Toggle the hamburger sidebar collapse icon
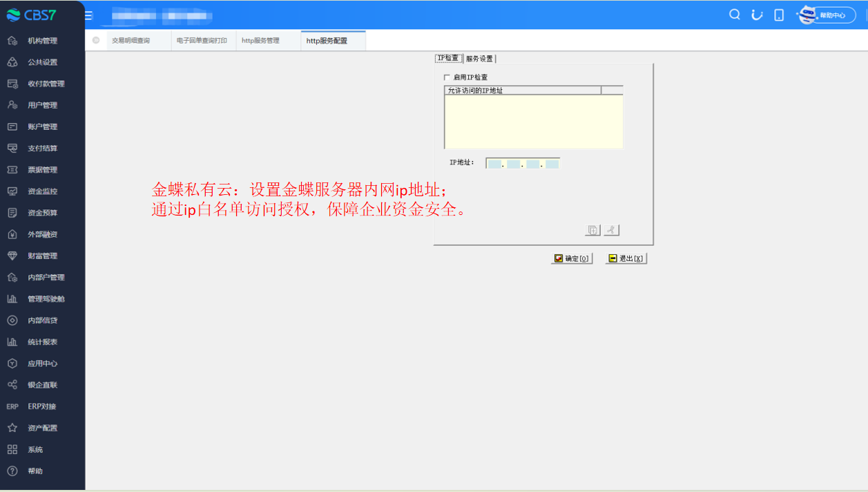 (88, 15)
